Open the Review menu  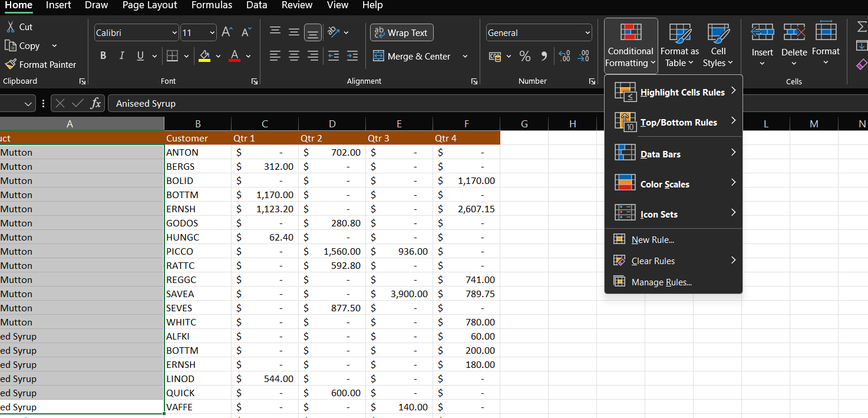click(296, 6)
